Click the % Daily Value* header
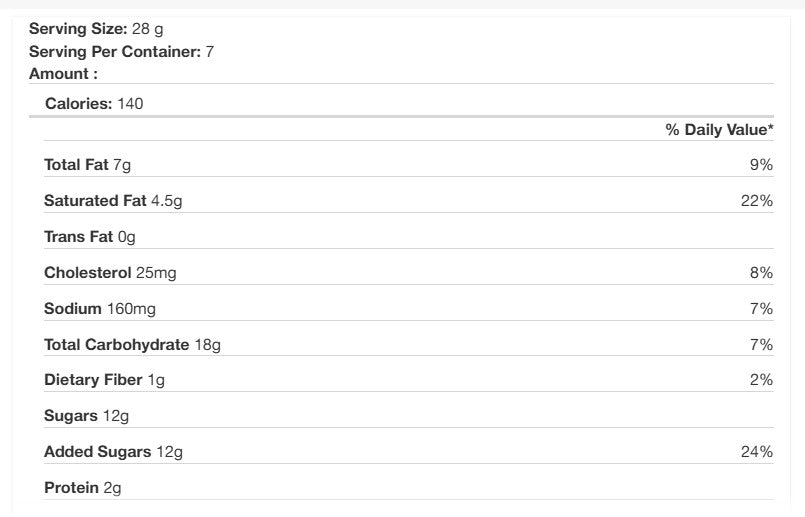Image resolution: width=805 pixels, height=517 pixels. 719,130
